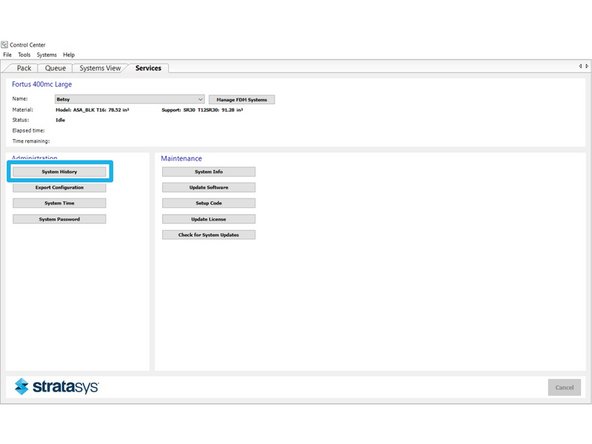The width and height of the screenshot is (592, 444).
Task: Switch to the Queue tab
Action: pyautogui.click(x=55, y=68)
